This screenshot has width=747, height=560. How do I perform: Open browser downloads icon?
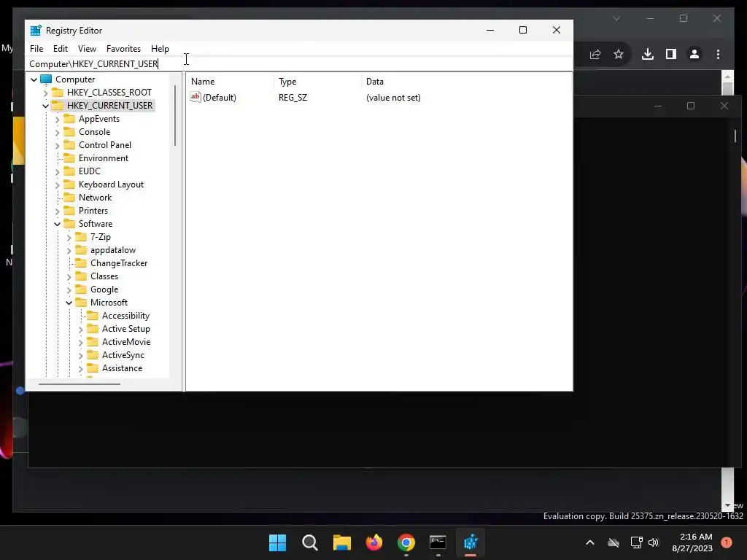pyautogui.click(x=648, y=54)
